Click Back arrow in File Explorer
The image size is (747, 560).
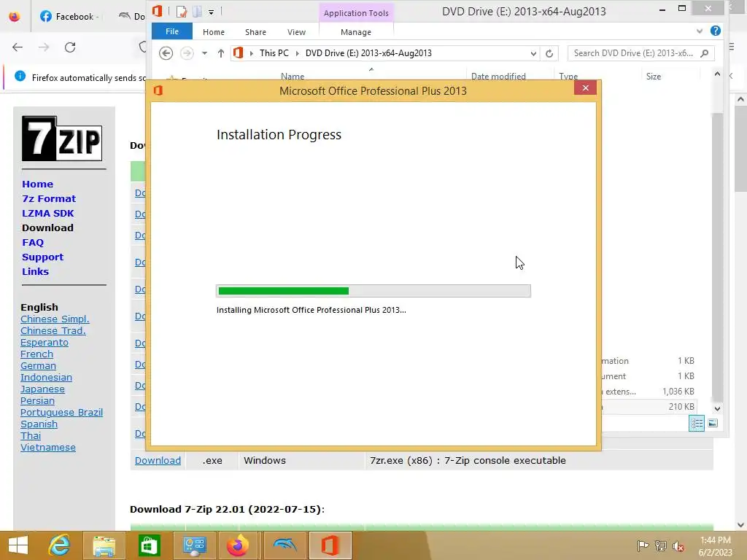pos(166,52)
